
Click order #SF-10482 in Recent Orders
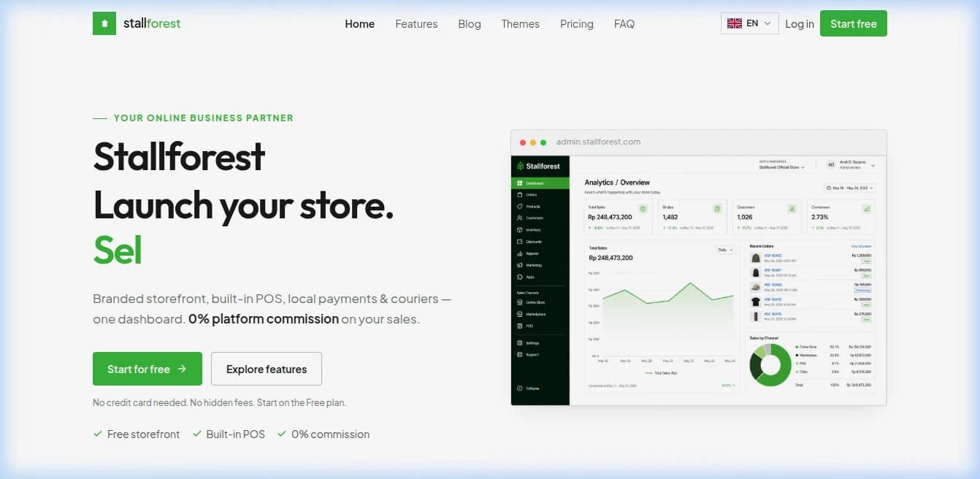[773, 256]
